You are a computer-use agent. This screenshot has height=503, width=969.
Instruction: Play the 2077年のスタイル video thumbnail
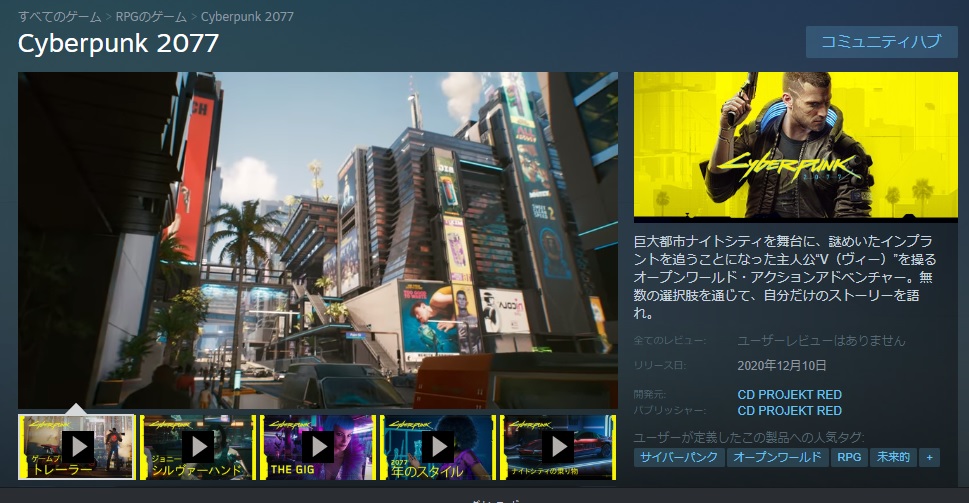pyautogui.click(x=437, y=446)
